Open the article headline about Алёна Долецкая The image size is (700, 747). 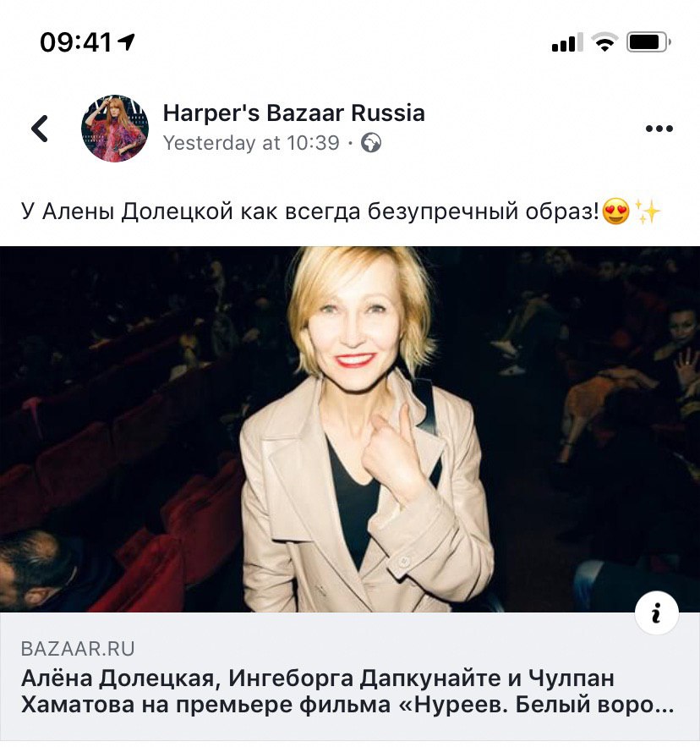(347, 692)
